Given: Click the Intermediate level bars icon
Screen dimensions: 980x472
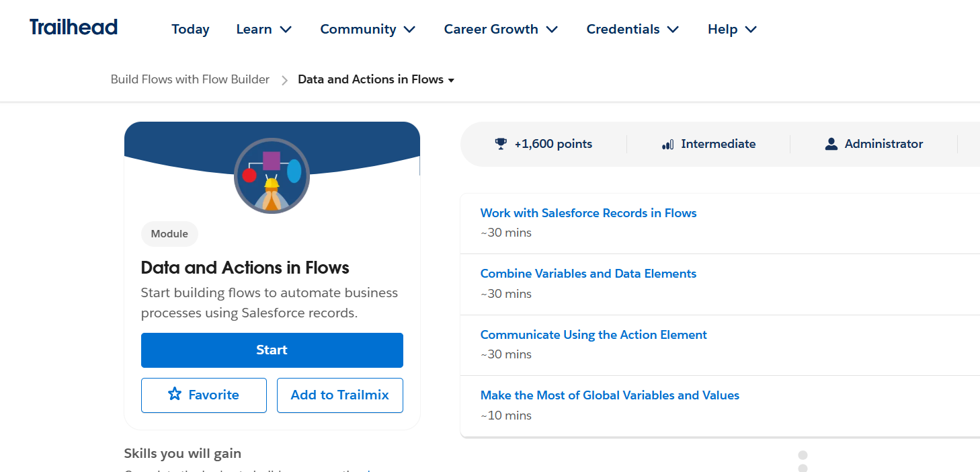Looking at the screenshot, I should pyautogui.click(x=668, y=144).
